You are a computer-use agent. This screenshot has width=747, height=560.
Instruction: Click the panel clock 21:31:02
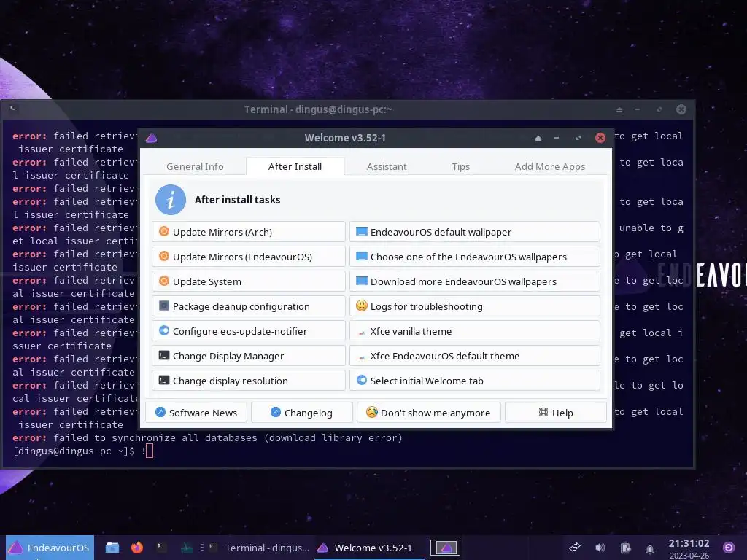(689, 543)
